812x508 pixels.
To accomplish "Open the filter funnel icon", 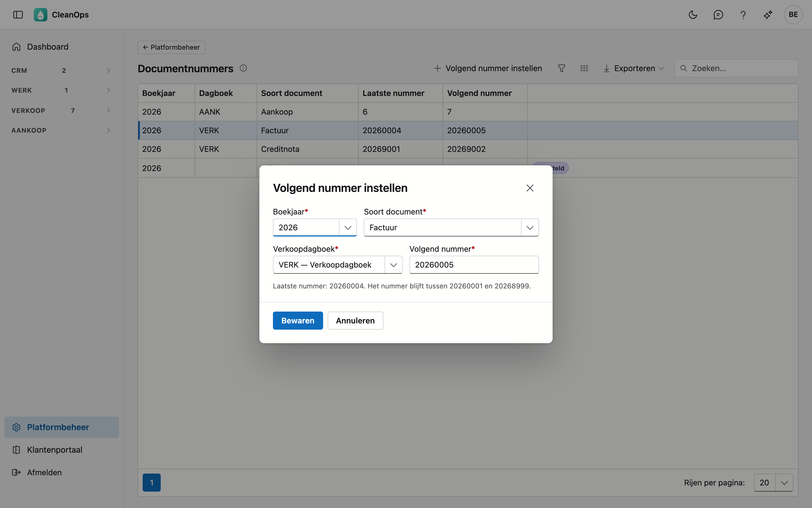I will (561, 68).
